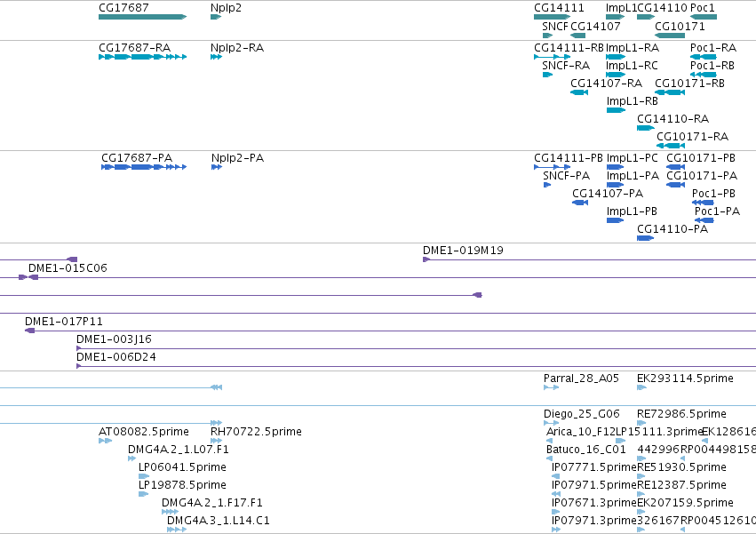The height and width of the screenshot is (534, 756).
Task: Click the EK207159.5prime EST arrow
Action: tap(641, 512)
